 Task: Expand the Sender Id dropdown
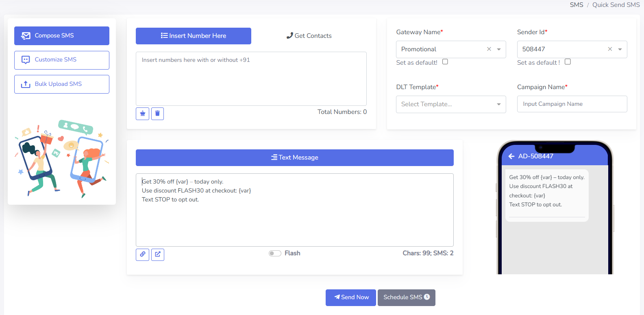[620, 49]
